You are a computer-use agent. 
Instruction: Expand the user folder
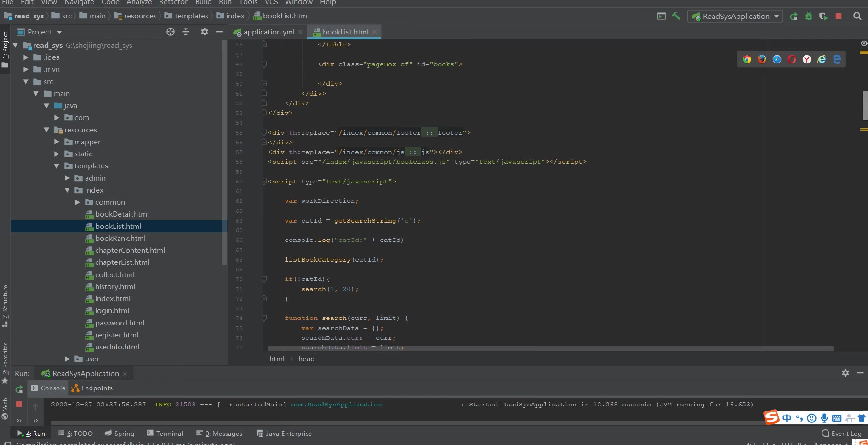(x=67, y=359)
